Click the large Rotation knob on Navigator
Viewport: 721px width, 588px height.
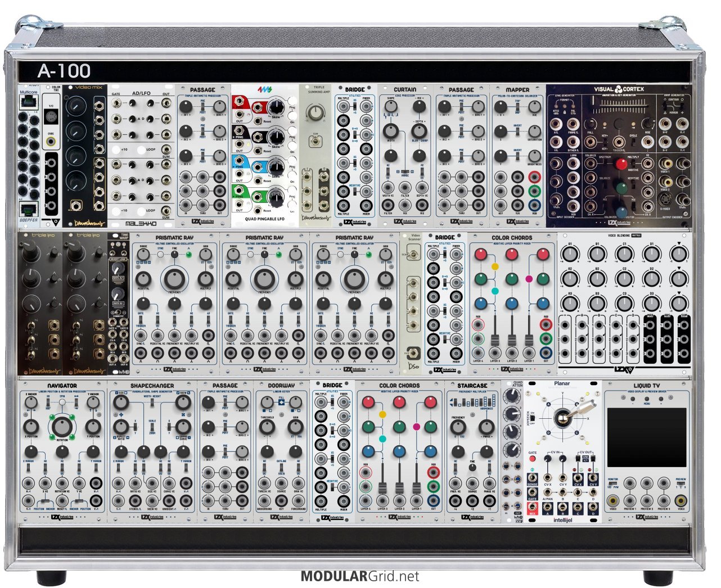pyautogui.click(x=62, y=427)
